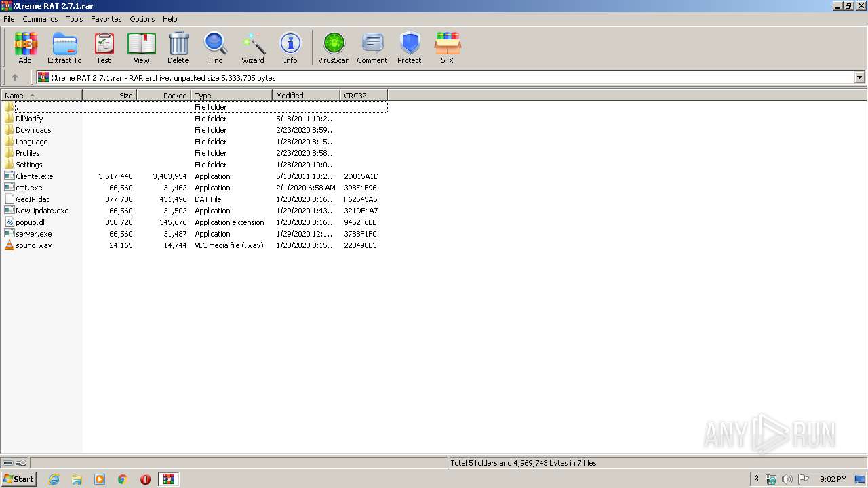
Task: Click the Delete trash can icon
Action: click(x=178, y=47)
